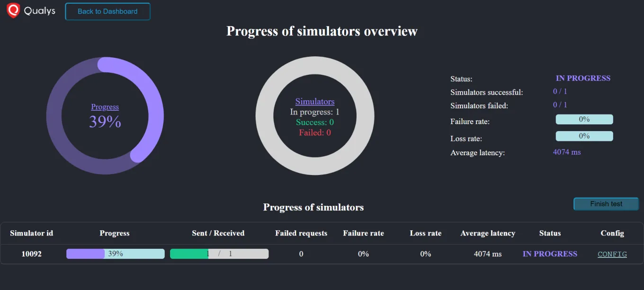This screenshot has height=290, width=644.
Task: Click the Average latency 4074 ms value
Action: click(567, 152)
